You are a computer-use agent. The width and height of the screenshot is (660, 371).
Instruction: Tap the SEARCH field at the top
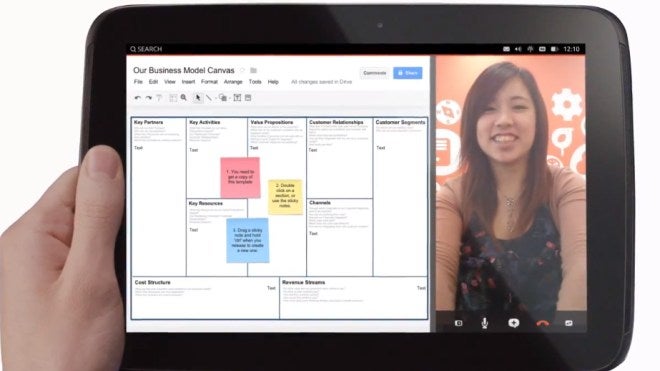pos(146,49)
